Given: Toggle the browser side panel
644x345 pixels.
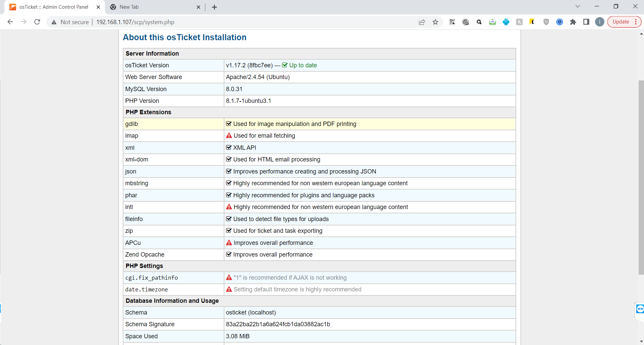Looking at the screenshot, I should pos(586,22).
